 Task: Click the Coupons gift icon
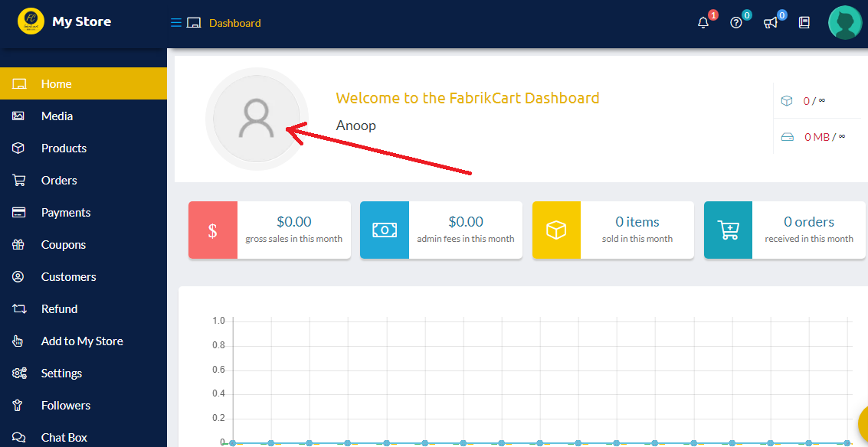click(x=18, y=244)
